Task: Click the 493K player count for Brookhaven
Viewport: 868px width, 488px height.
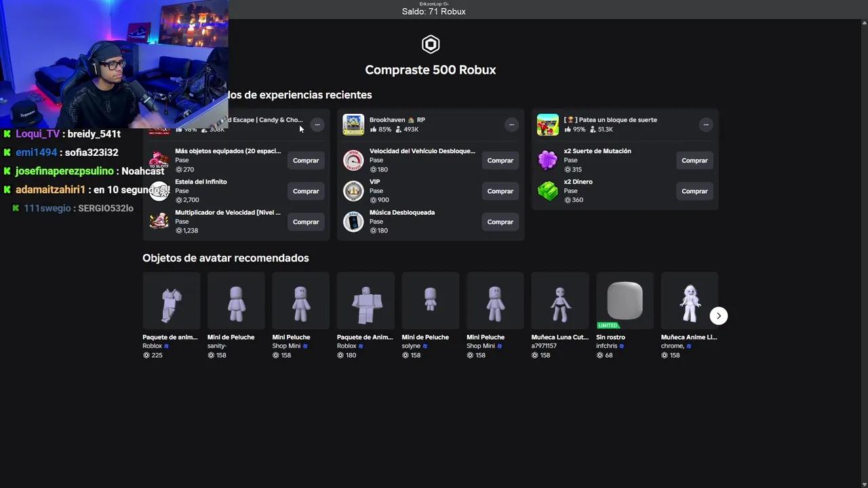Action: pyautogui.click(x=407, y=129)
